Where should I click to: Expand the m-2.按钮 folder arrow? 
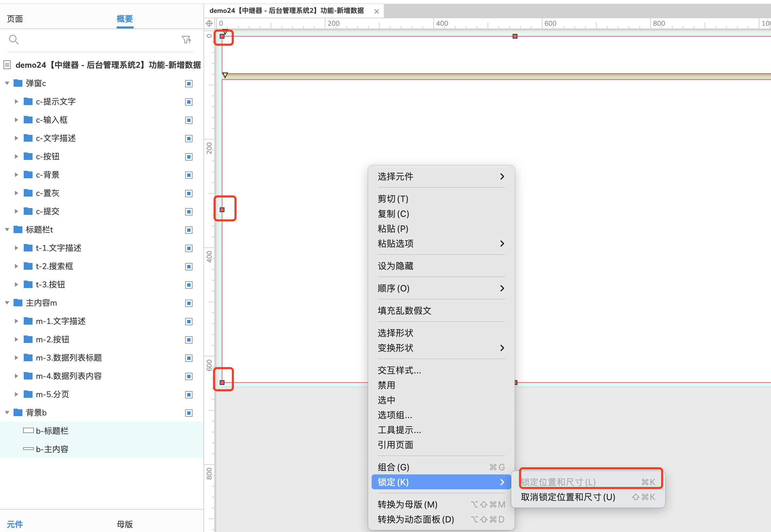[x=16, y=339]
